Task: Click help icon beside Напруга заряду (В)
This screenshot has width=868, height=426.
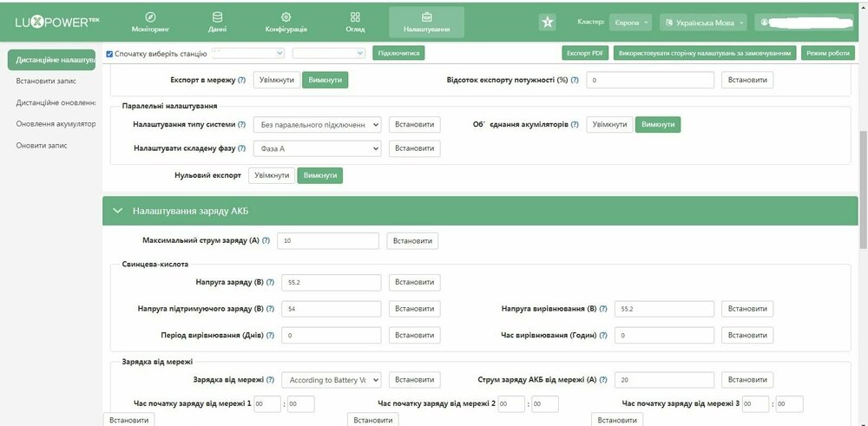Action: click(x=270, y=282)
